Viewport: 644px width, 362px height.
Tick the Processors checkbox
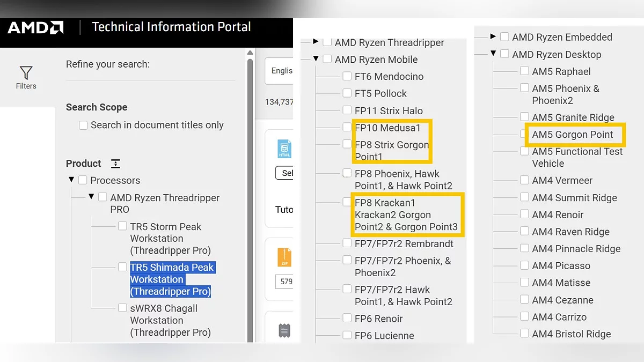[83, 180]
